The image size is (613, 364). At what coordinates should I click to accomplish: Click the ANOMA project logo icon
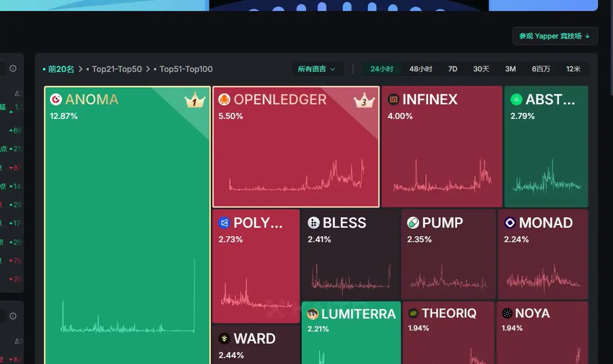click(x=56, y=99)
